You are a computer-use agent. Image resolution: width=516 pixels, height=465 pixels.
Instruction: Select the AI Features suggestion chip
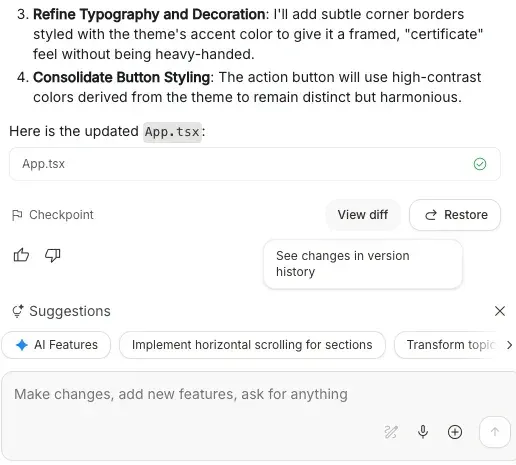56,345
